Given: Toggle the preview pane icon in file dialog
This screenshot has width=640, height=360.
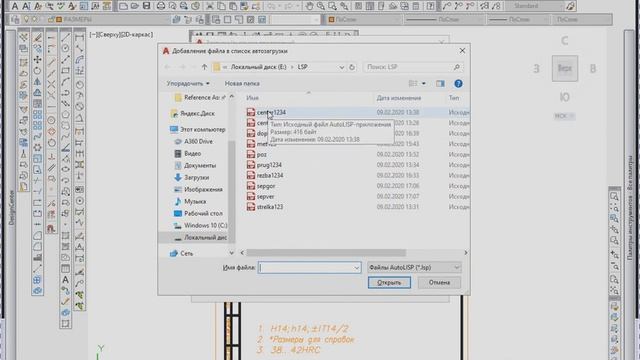Looking at the screenshot, I should 440,83.
